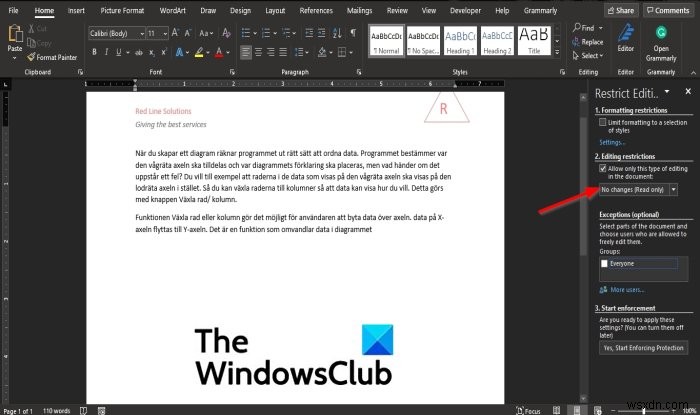Open the formatting Settings link

(612, 142)
